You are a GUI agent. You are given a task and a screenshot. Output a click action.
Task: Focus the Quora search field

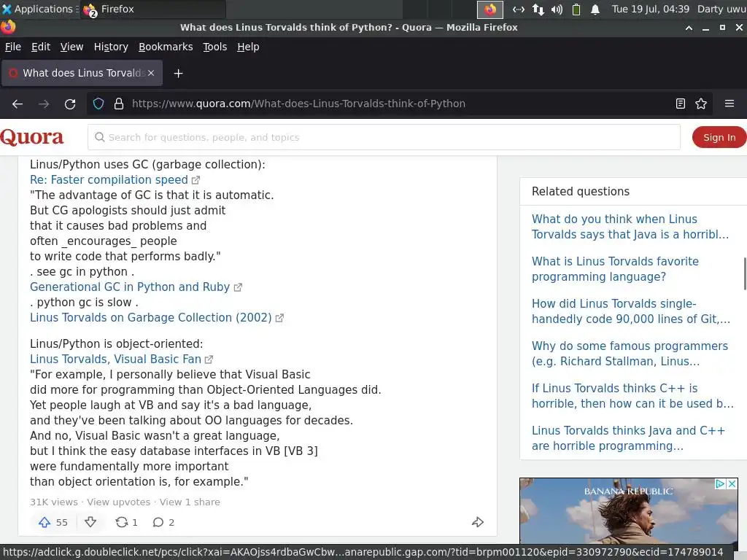tap(384, 137)
